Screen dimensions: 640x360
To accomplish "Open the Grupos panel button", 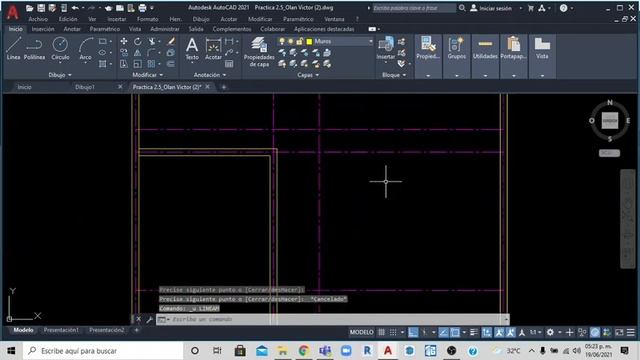I will [x=456, y=56].
